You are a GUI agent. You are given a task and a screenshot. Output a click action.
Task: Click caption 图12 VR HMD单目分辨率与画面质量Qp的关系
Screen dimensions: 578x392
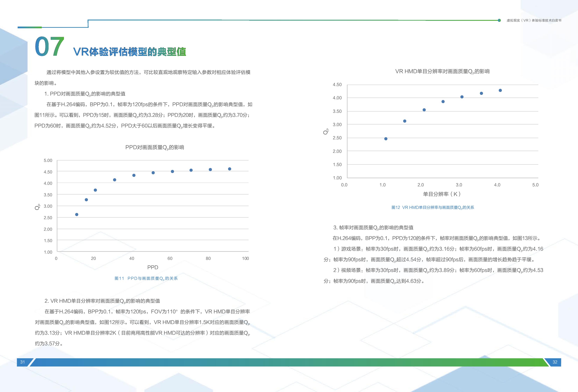433,208
